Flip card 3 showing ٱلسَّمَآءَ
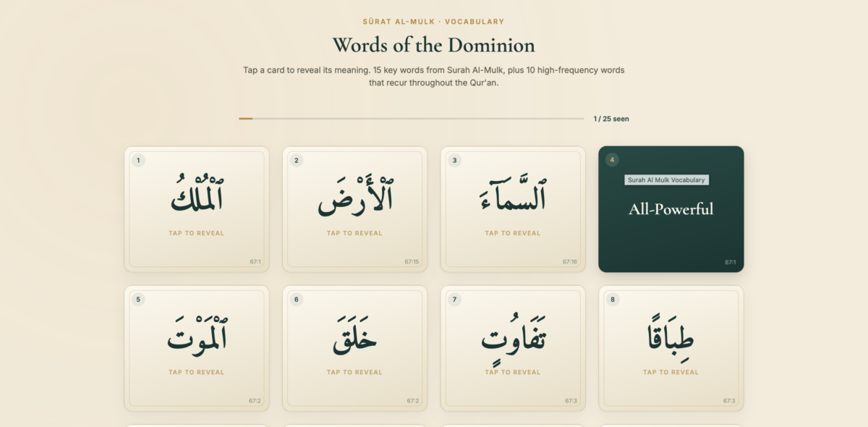 513,209
